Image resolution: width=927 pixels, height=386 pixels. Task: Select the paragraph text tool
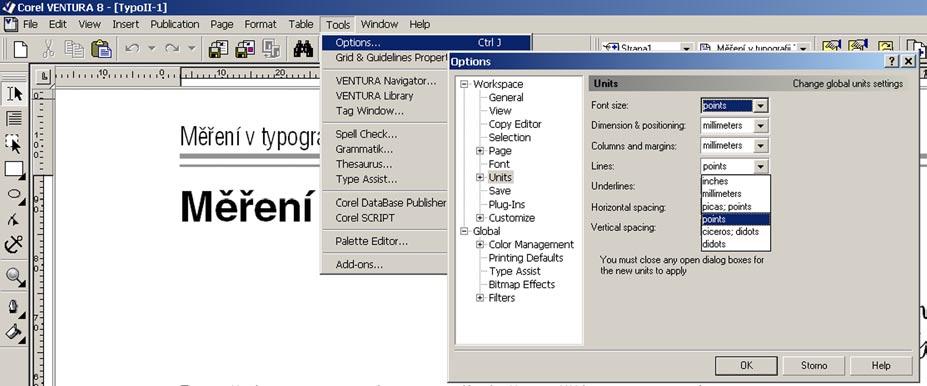click(14, 118)
